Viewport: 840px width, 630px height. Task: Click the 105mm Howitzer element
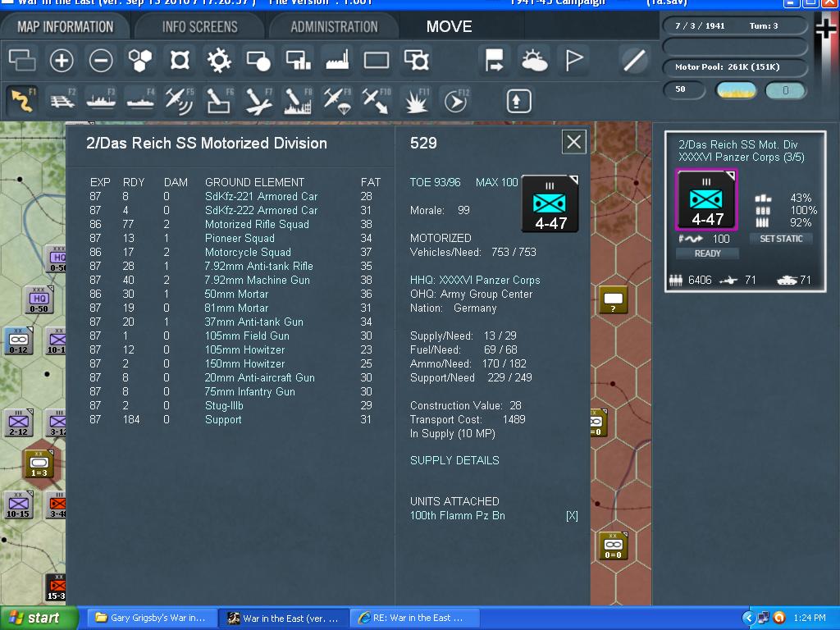[x=244, y=349]
